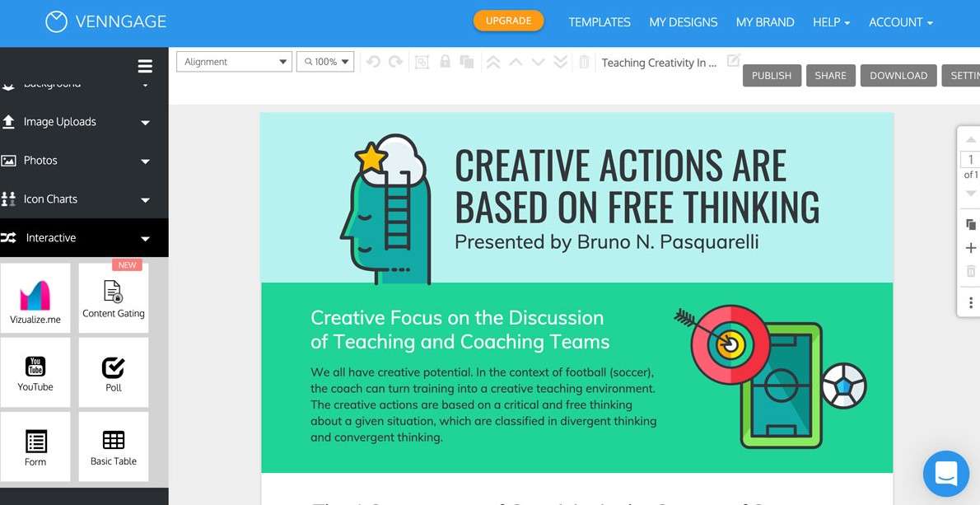980x505 pixels.
Task: Go to previous page with the up triangle
Action: (x=971, y=138)
